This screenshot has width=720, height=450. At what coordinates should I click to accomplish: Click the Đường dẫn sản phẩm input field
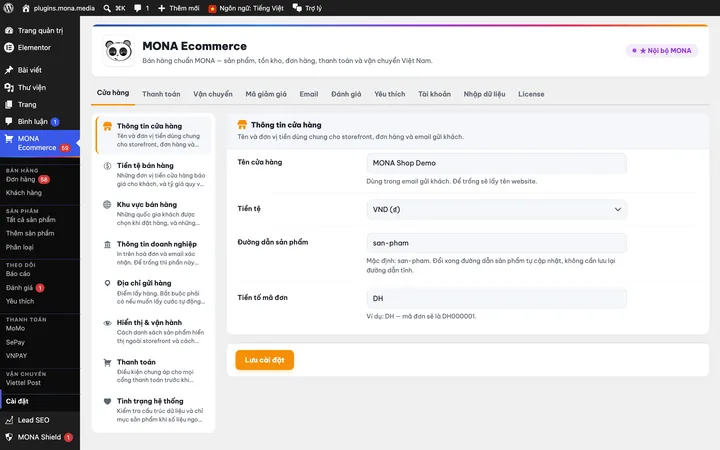click(496, 243)
